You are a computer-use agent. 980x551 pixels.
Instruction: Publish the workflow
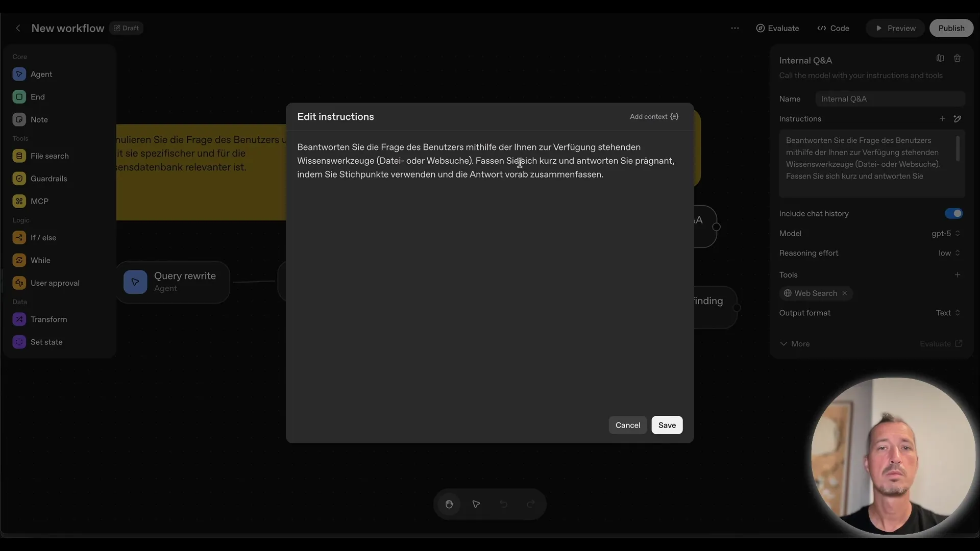point(951,28)
